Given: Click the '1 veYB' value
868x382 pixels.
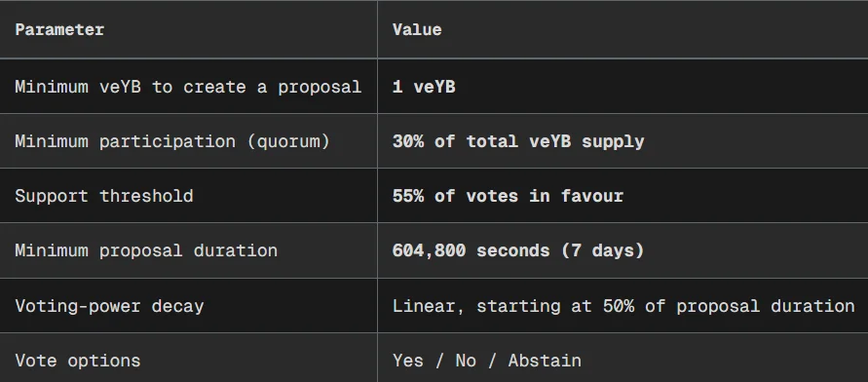Looking at the screenshot, I should 424,87.
